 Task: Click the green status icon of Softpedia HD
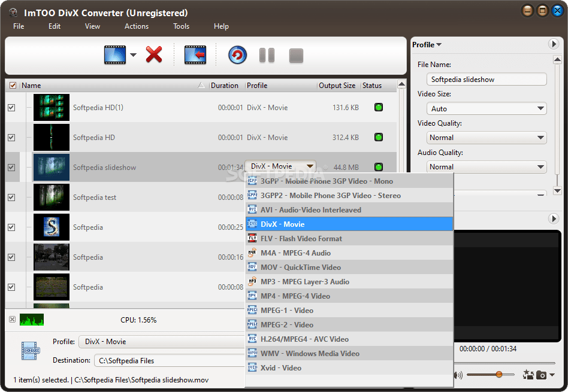tap(379, 137)
